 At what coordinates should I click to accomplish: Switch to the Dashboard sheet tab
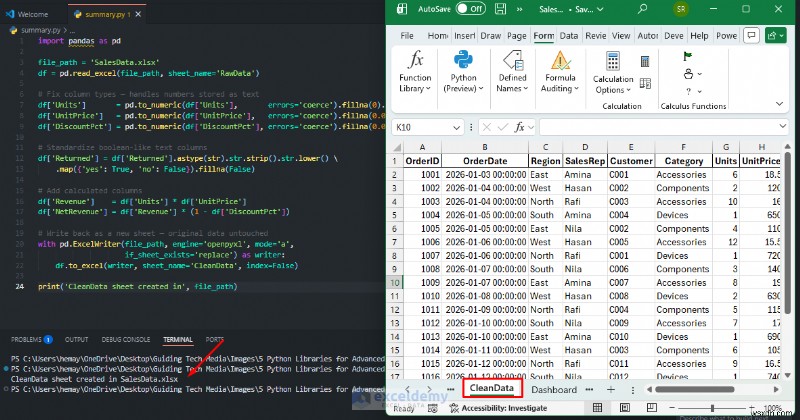click(x=554, y=390)
